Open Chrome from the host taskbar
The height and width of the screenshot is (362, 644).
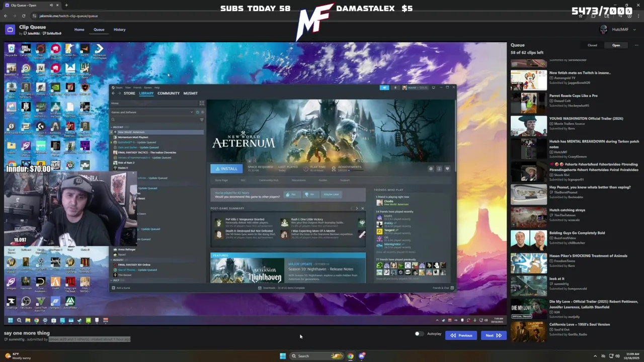click(x=351, y=356)
